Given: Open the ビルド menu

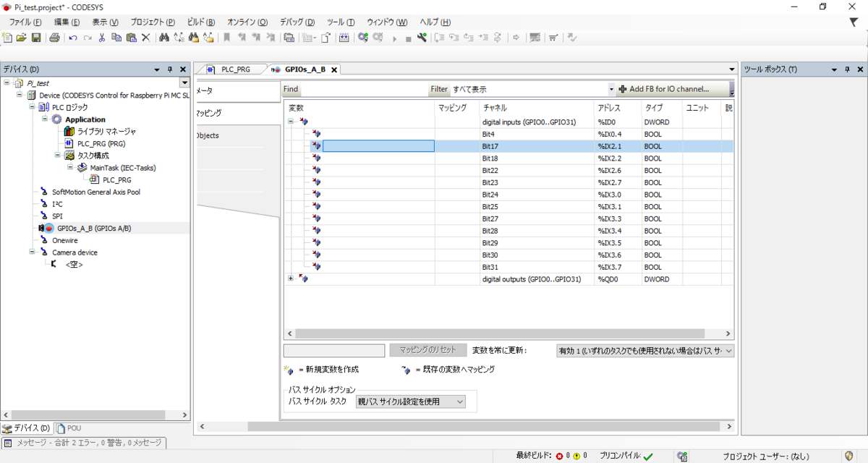Looking at the screenshot, I should click(200, 22).
